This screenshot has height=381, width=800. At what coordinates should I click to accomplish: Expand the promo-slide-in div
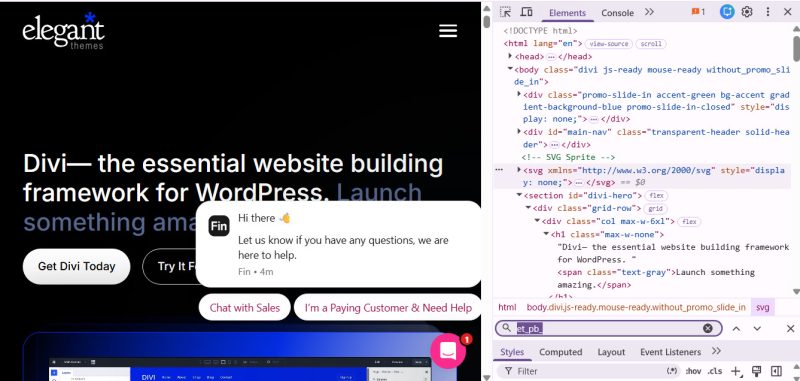tap(519, 94)
